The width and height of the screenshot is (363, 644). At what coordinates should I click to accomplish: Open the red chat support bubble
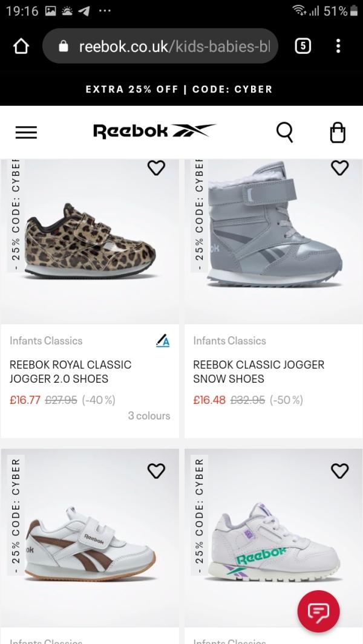click(x=318, y=611)
